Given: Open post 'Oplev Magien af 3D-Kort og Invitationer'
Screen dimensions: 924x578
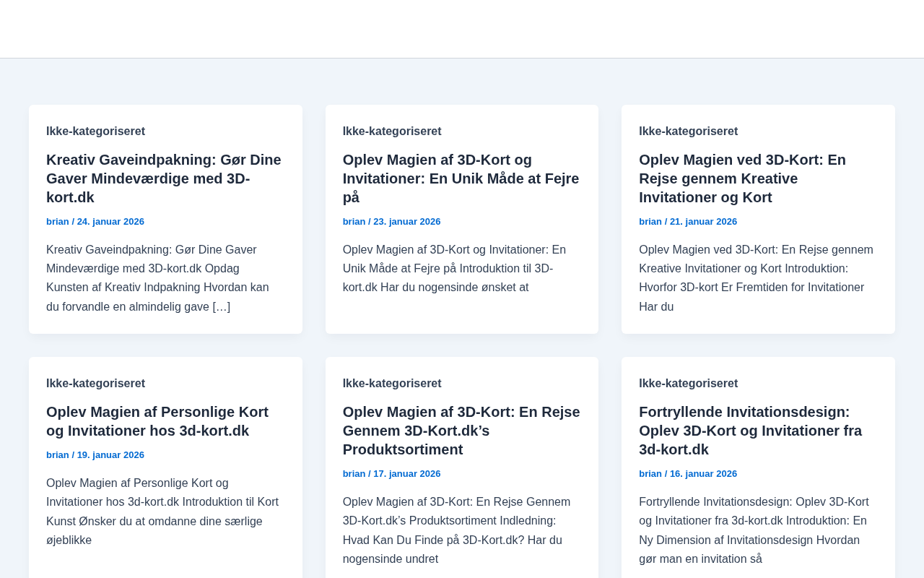Looking at the screenshot, I should tap(461, 178).
